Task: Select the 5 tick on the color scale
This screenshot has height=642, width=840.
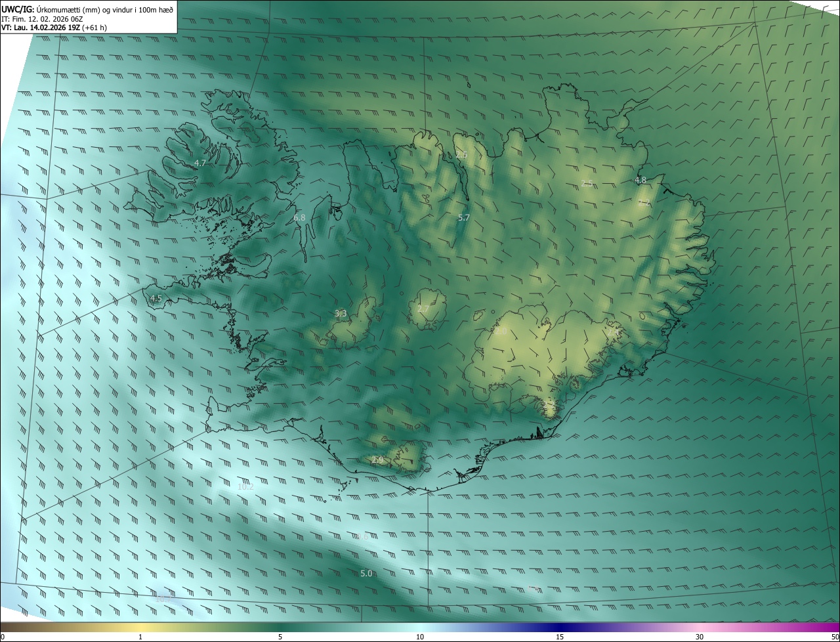Action: (280, 637)
